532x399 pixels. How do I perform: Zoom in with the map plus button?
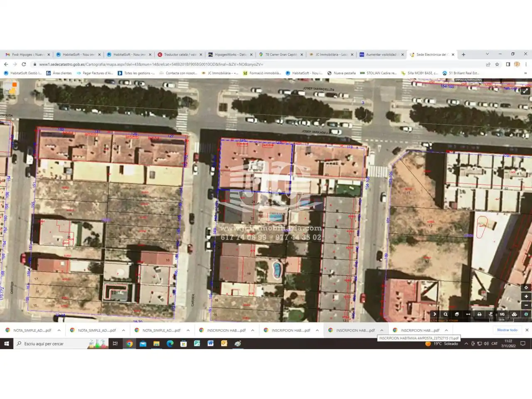[526, 296]
